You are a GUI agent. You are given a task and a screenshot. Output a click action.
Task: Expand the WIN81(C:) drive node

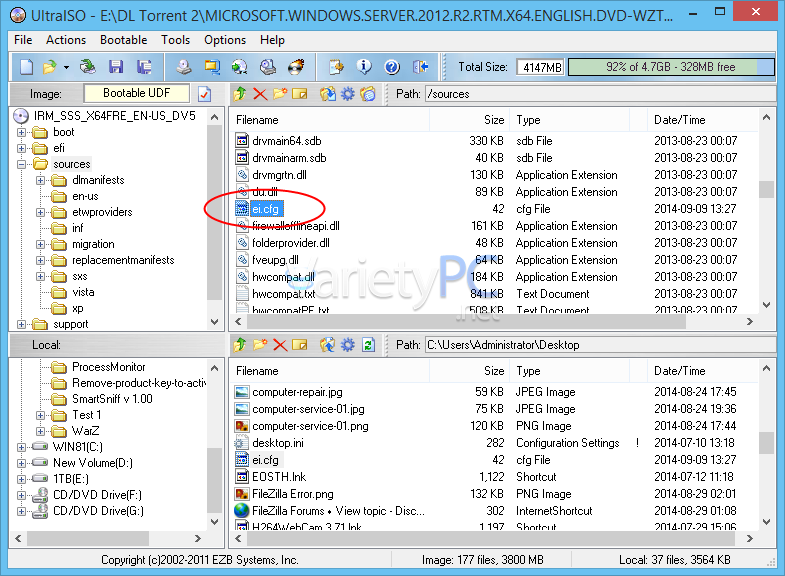22,447
